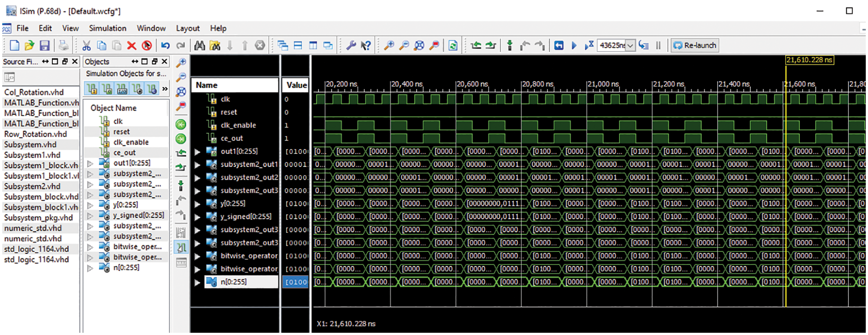Click the wrench settings icon
Screen dimensions: 868x335
click(351, 45)
